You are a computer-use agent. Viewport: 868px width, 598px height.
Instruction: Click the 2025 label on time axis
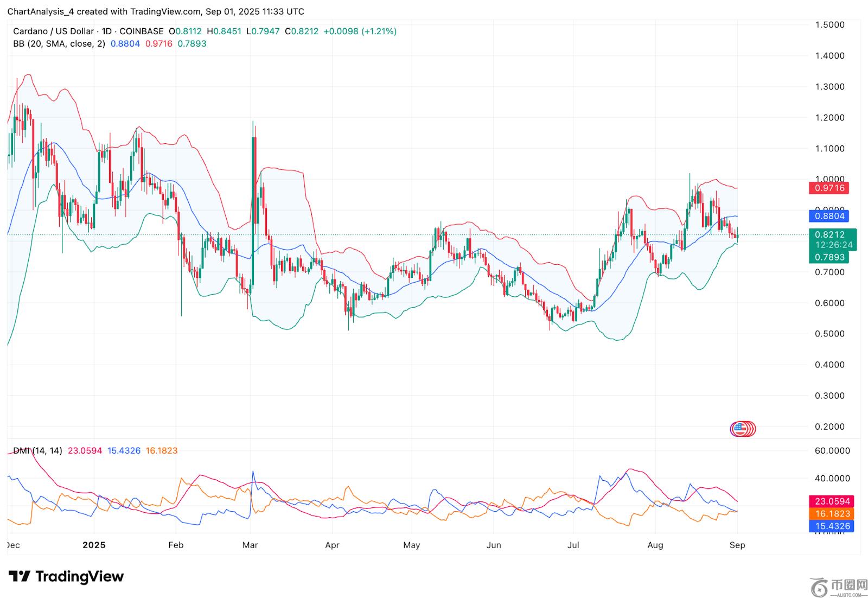pyautogui.click(x=94, y=545)
